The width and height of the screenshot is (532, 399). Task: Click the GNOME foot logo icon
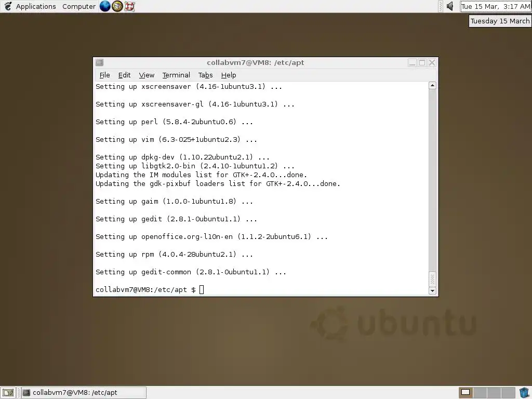[8, 6]
